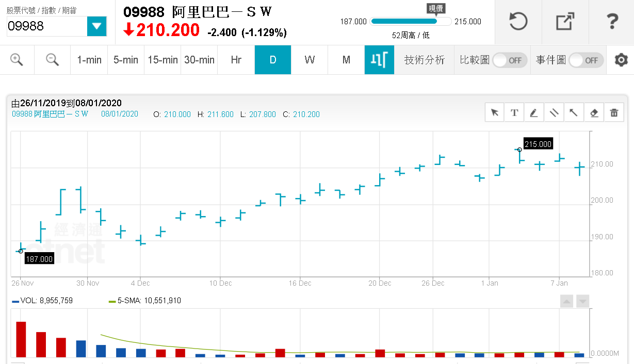Screen dimensions: 634x364
Task: Click the 現價 current price marker
Action: [x=436, y=8]
